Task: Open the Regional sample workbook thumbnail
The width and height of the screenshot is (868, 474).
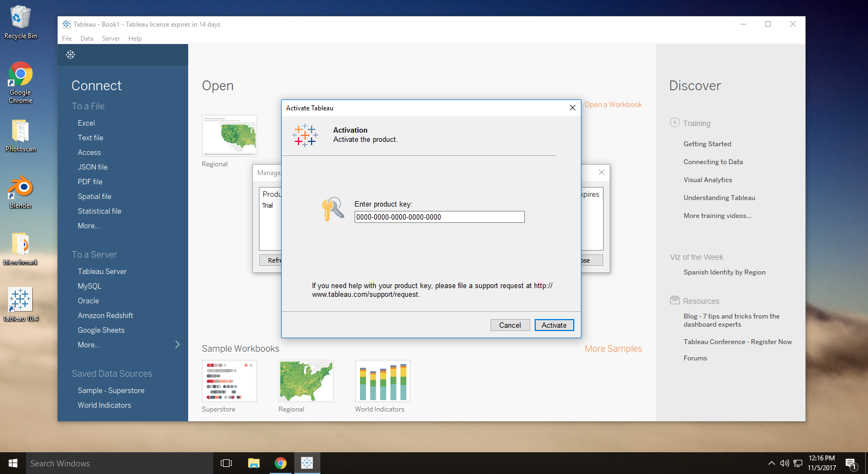Action: tap(306, 381)
